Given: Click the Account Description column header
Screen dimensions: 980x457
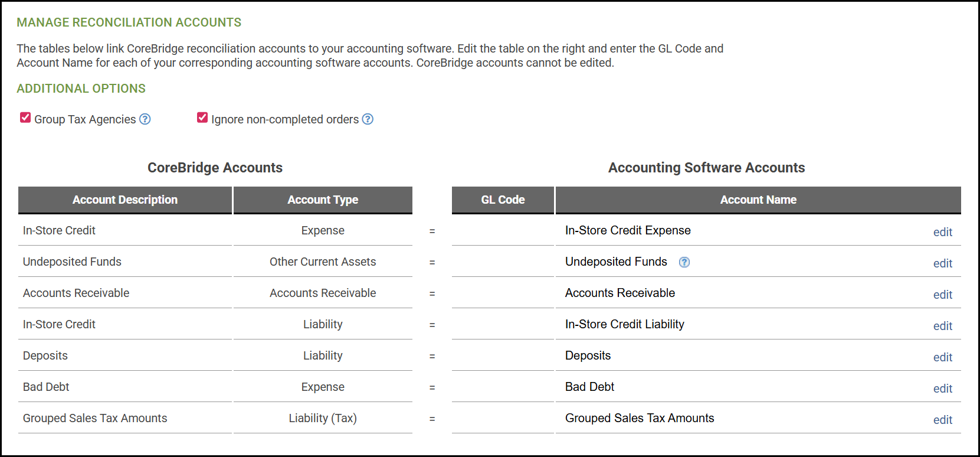Looking at the screenshot, I should point(125,200).
